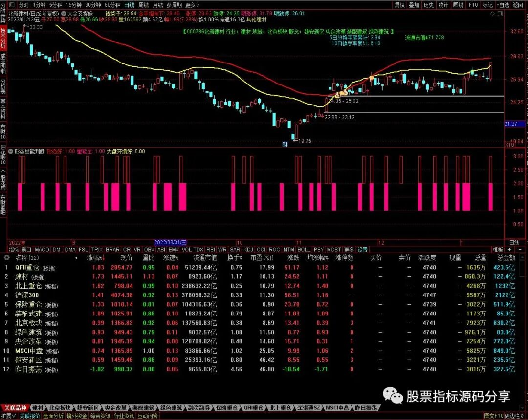Click the 画线 drawing button
Screen dimensions: 528x420
click(x=458, y=5)
